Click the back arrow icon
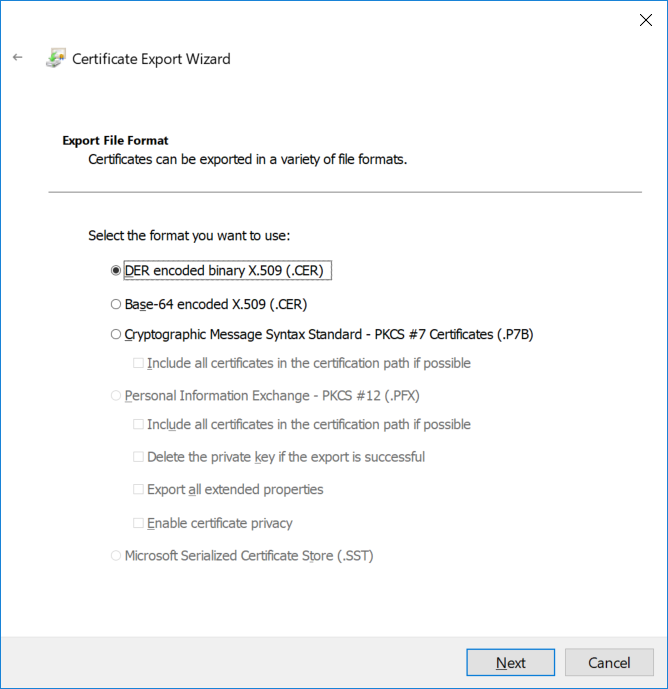The width and height of the screenshot is (668, 689). click(18, 57)
